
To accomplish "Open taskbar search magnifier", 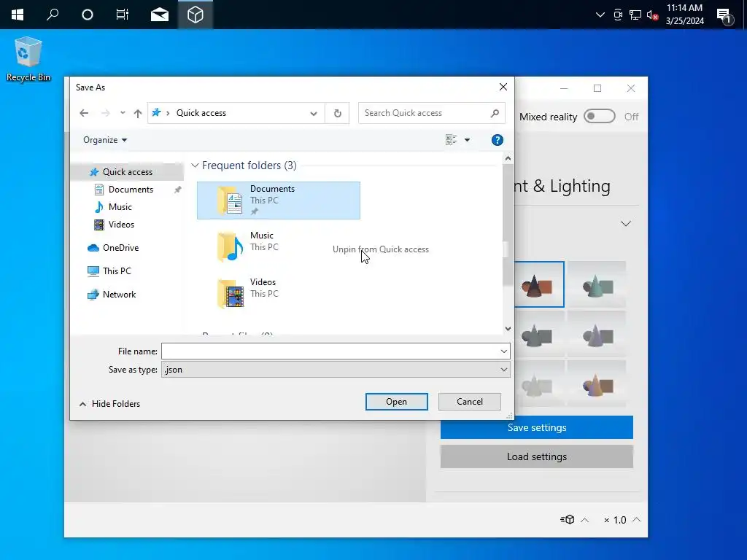I will tap(53, 15).
